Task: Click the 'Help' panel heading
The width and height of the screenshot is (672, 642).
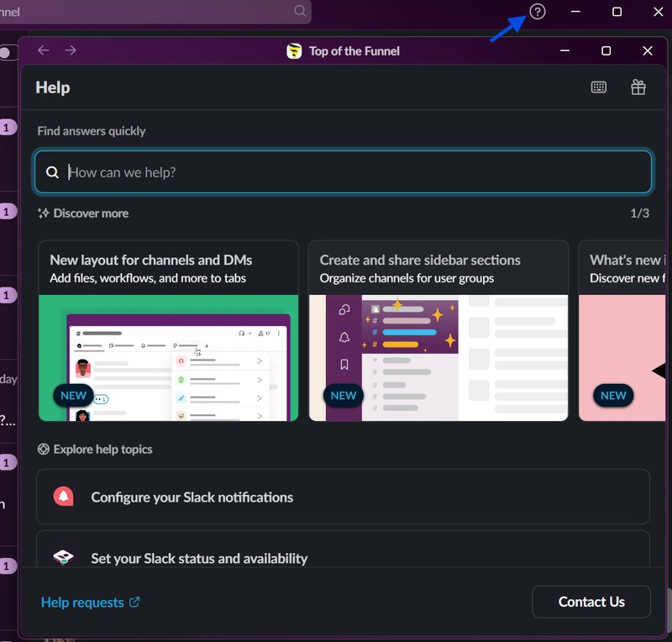Action: (x=53, y=87)
